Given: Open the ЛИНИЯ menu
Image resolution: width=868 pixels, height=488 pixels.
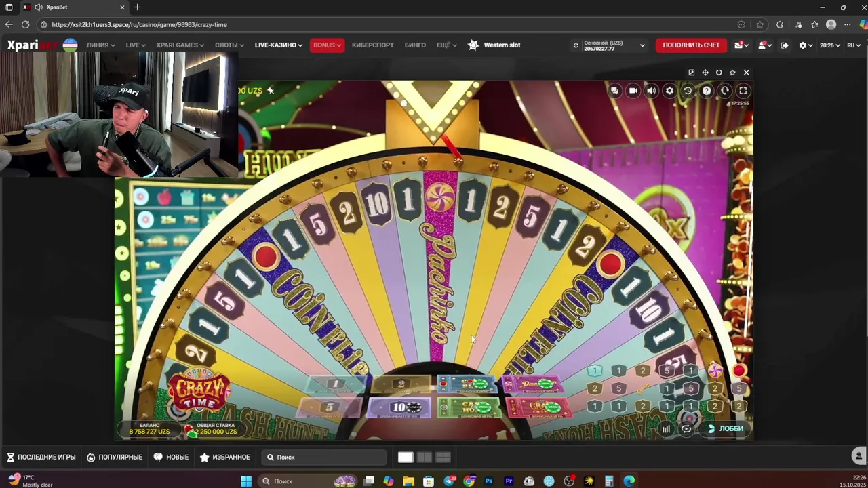Looking at the screenshot, I should [100, 45].
